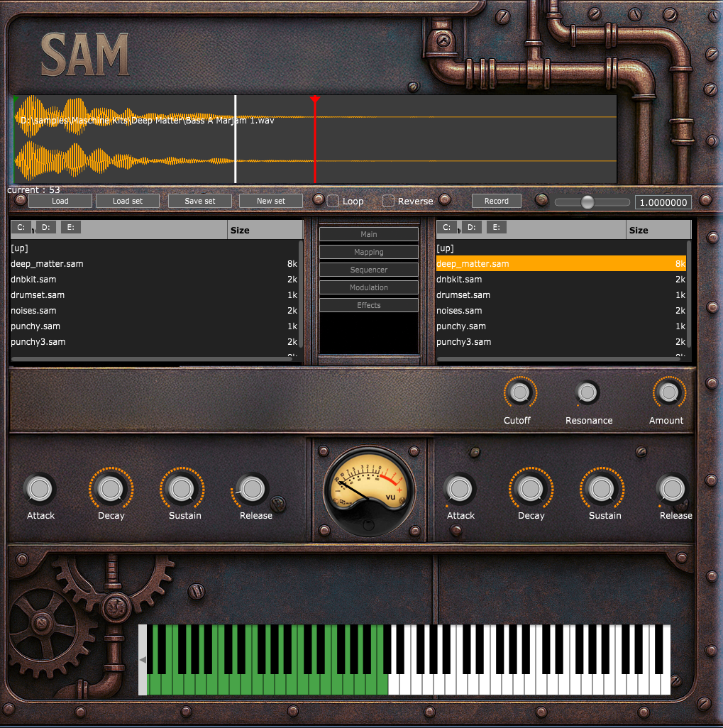The image size is (723, 728).
Task: Click the Load set button
Action: (128, 201)
